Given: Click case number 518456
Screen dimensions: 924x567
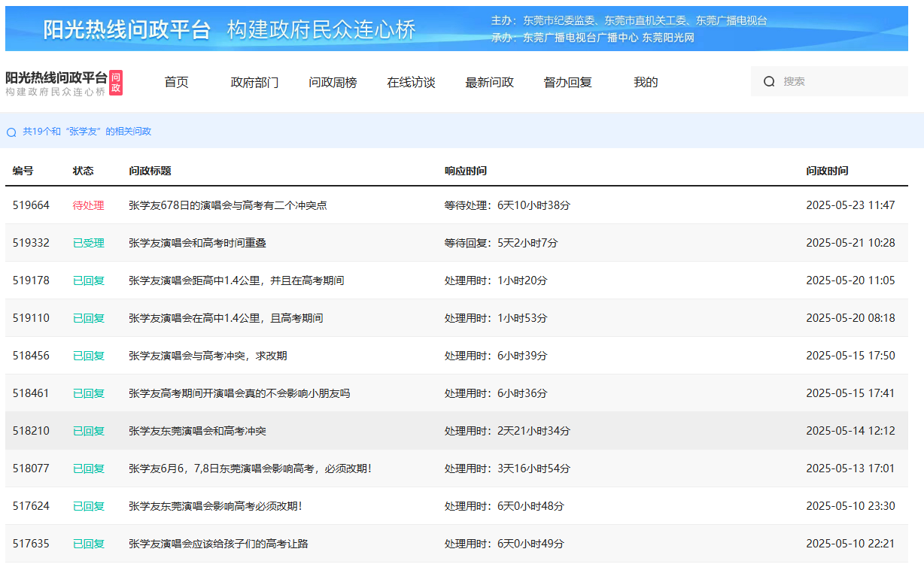Looking at the screenshot, I should [x=31, y=356].
